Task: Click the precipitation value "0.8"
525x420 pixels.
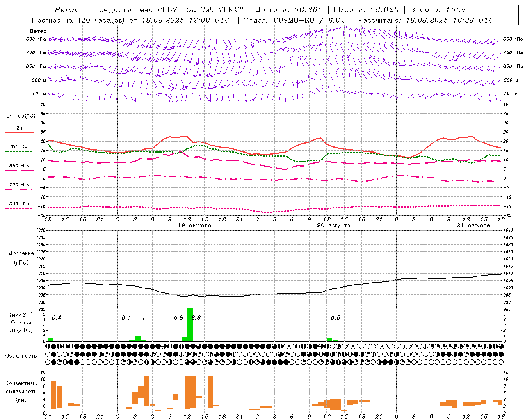Action: (178, 318)
